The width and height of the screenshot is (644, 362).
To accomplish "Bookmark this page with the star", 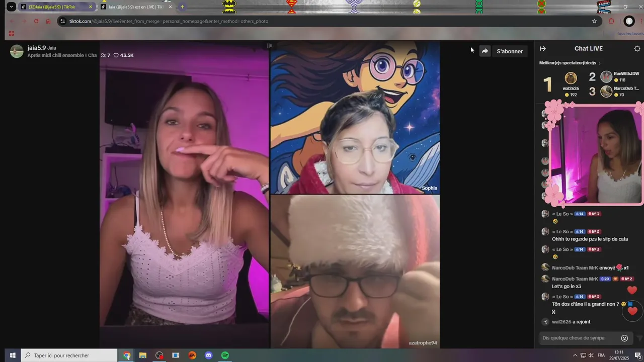I will [594, 21].
